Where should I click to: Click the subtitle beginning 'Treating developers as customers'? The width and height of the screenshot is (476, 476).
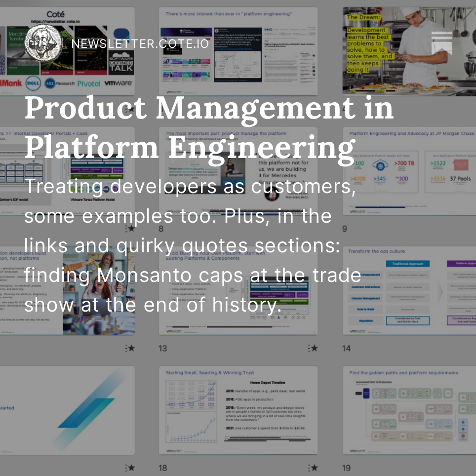click(x=193, y=245)
